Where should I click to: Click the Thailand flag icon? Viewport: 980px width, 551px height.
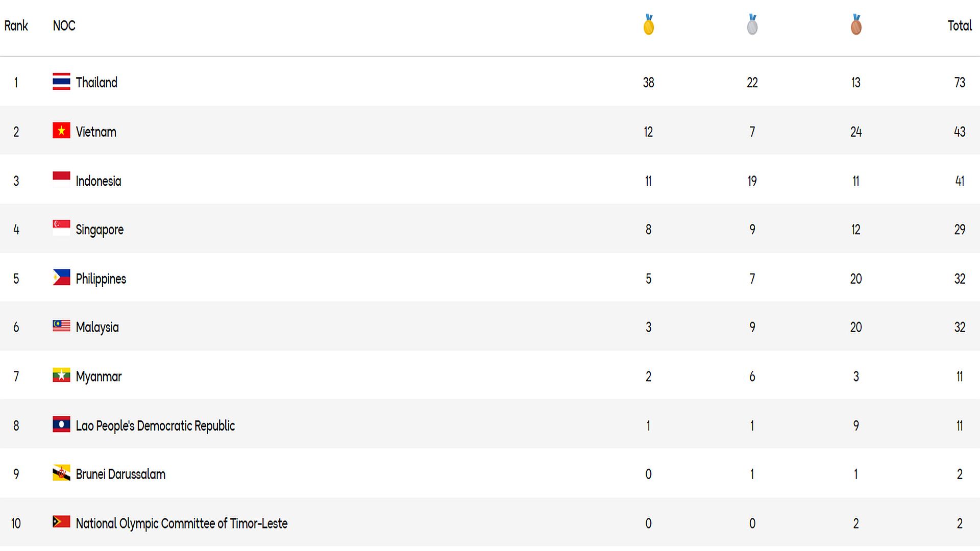coord(61,82)
